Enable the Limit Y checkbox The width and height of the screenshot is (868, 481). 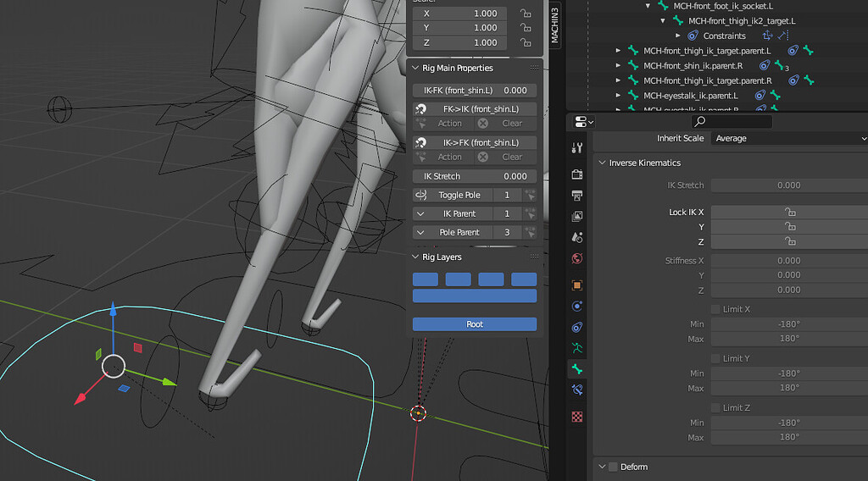[x=715, y=358]
